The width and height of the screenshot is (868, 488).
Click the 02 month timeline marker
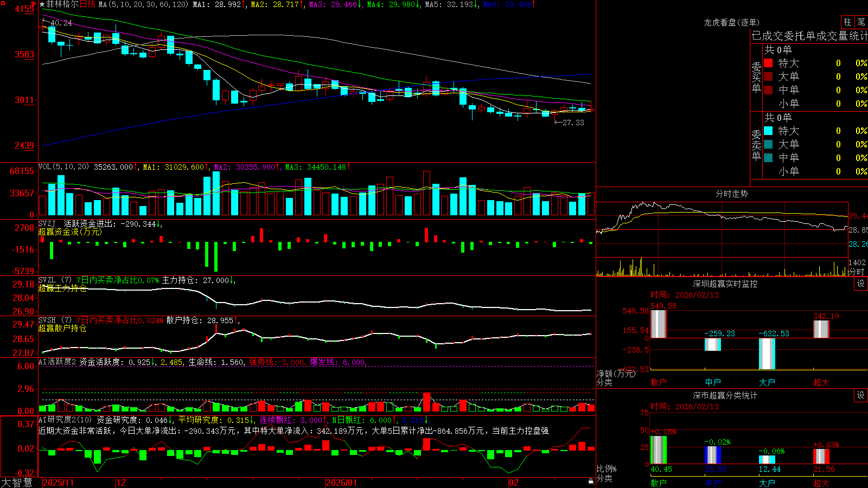[x=513, y=482]
